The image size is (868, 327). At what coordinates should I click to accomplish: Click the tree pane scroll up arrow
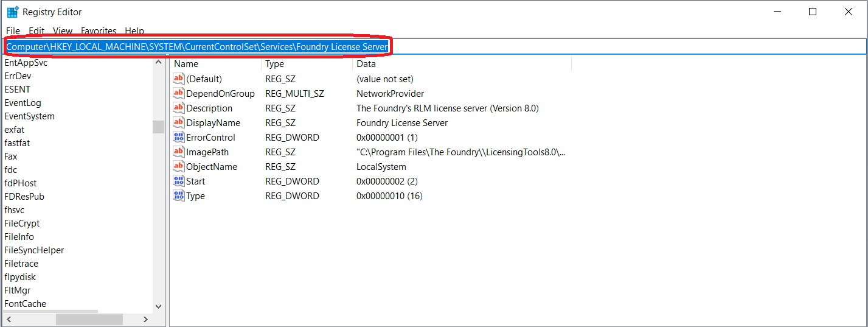point(159,62)
